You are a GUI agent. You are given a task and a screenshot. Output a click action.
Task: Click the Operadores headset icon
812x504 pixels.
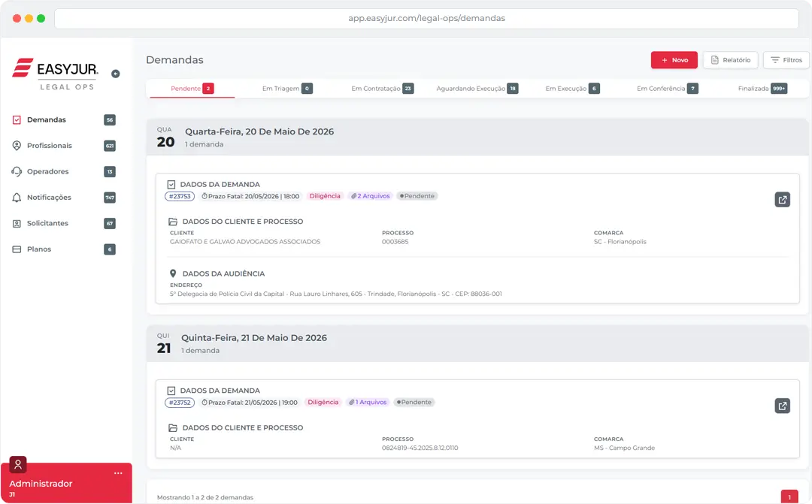pos(17,171)
